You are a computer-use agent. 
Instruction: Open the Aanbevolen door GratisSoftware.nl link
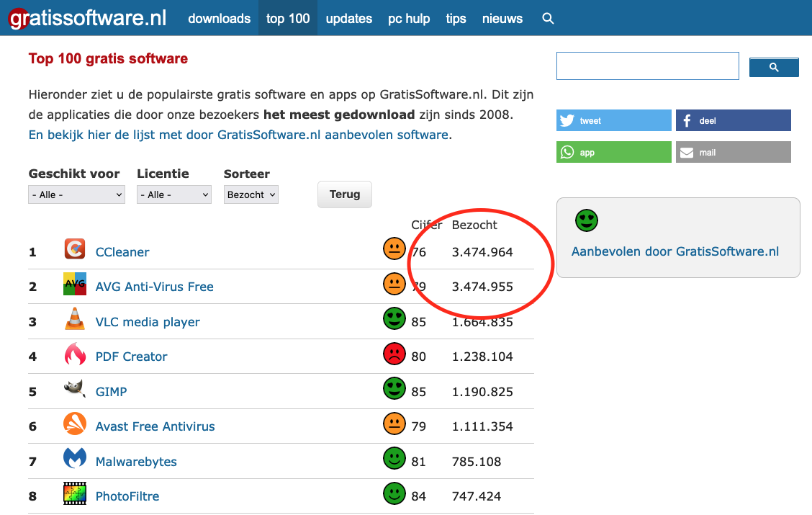point(675,251)
